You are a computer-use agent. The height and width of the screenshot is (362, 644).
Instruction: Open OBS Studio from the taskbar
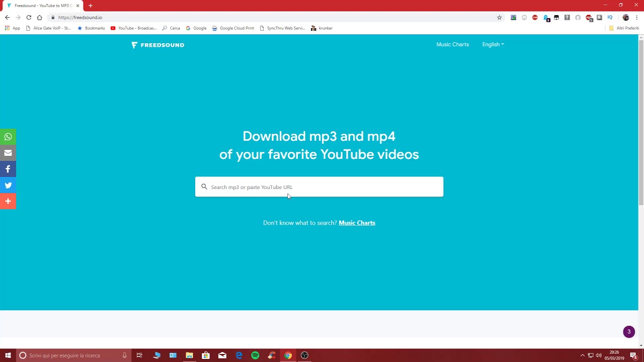(x=304, y=355)
